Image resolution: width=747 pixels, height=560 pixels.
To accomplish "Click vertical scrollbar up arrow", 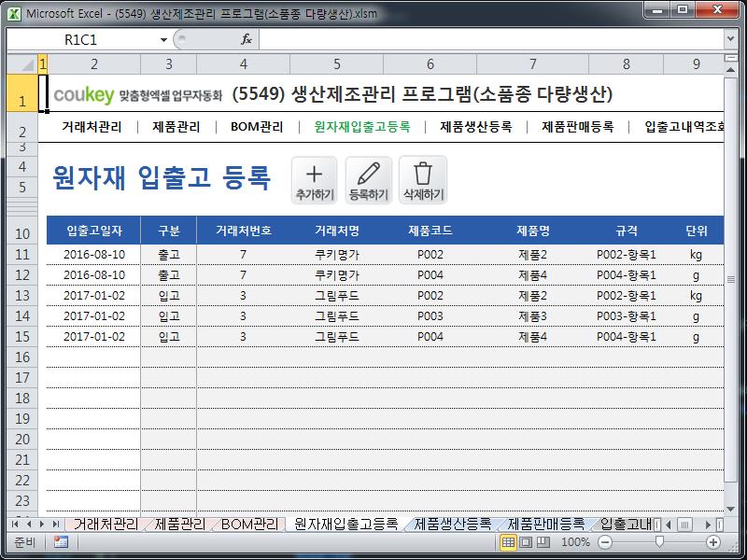I will 730,70.
